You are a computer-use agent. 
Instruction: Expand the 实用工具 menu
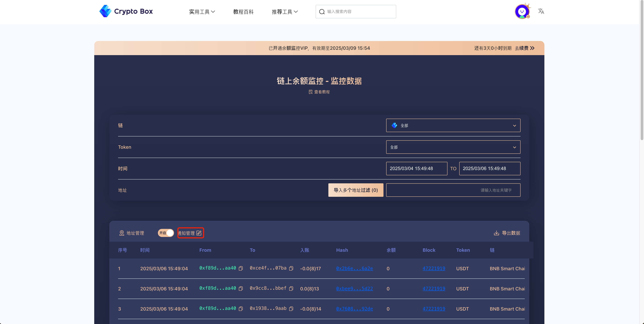(202, 12)
